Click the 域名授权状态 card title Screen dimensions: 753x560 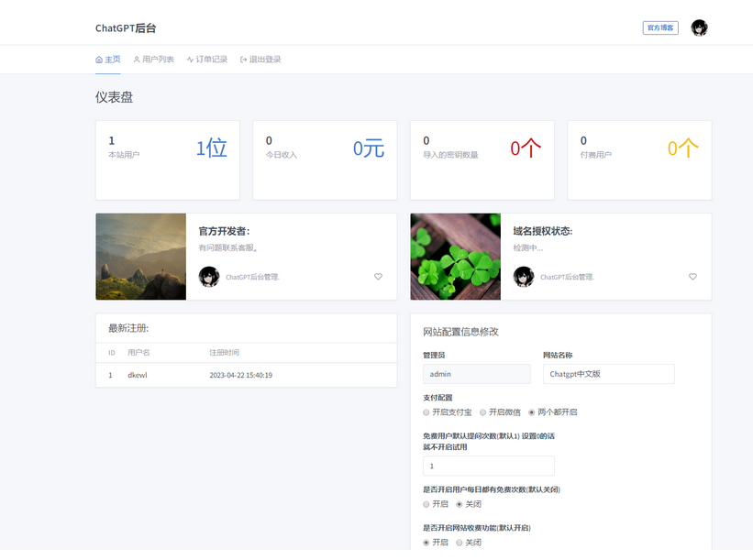point(543,231)
